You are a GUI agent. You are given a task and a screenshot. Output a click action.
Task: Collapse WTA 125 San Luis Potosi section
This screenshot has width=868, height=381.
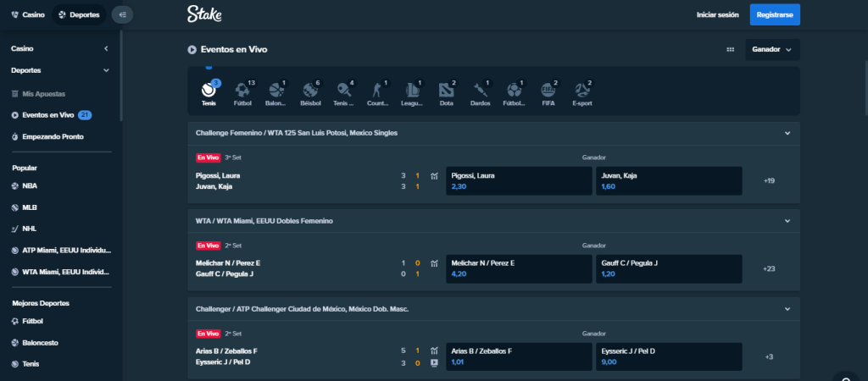[787, 133]
